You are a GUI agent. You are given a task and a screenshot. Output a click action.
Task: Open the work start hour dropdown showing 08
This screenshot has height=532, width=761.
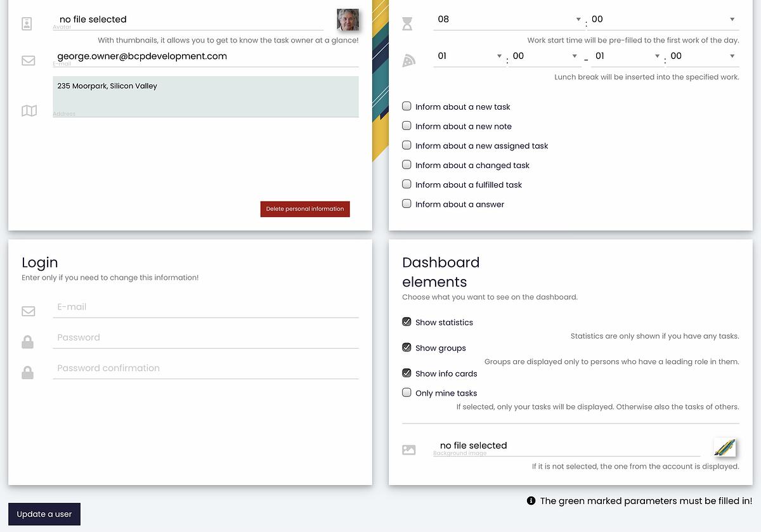(509, 20)
